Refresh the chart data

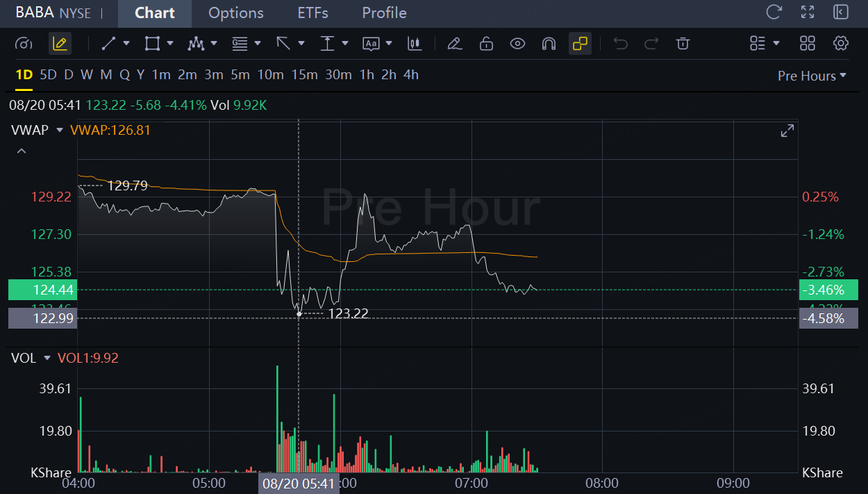coord(774,12)
